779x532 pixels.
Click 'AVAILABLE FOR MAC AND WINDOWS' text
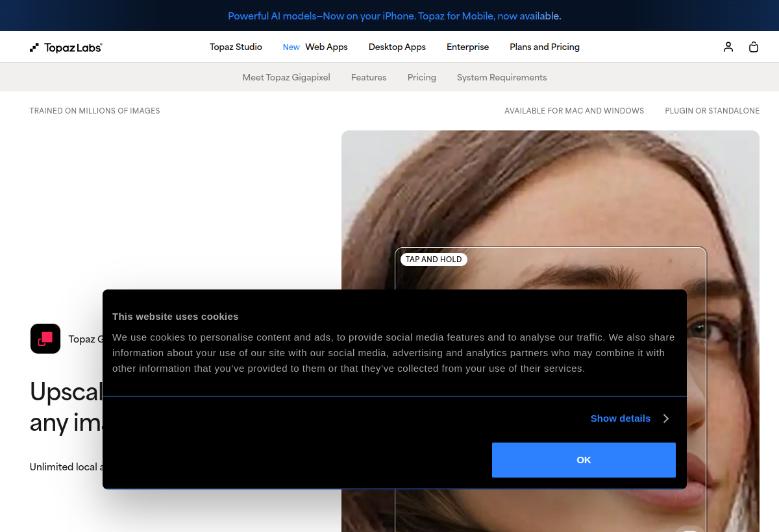point(575,111)
